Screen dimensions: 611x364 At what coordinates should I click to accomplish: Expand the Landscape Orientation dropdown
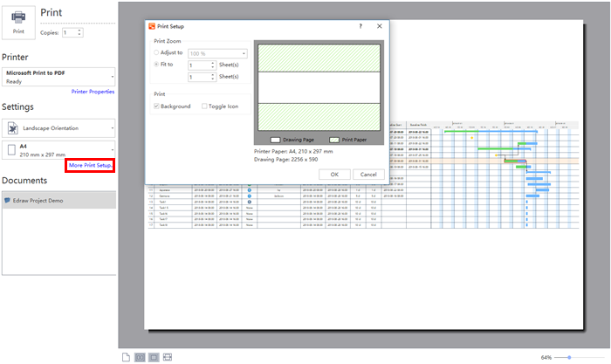coord(58,127)
